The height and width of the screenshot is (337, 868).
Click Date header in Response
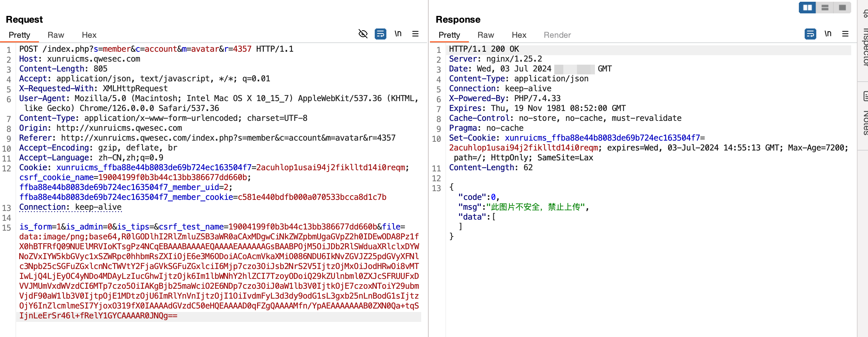tap(530, 69)
